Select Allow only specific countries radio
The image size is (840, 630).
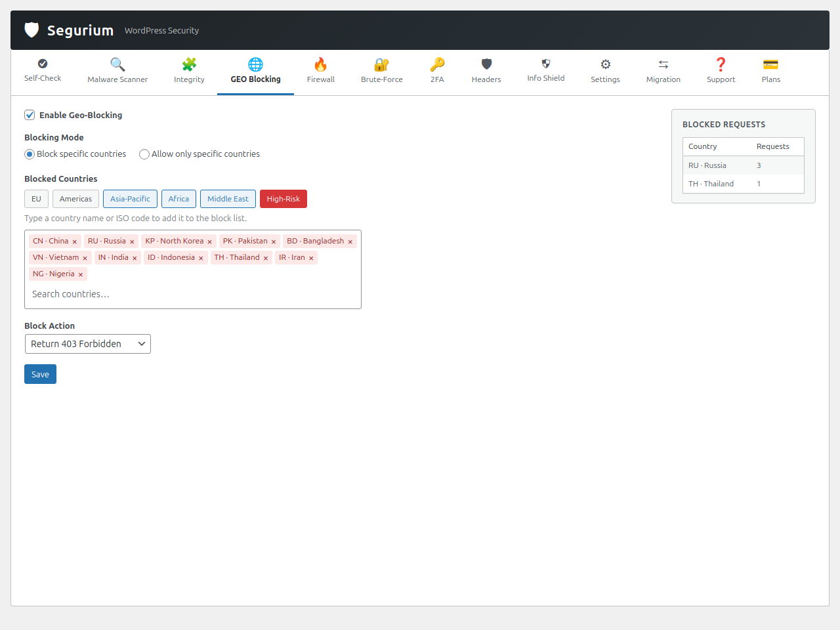coord(144,154)
